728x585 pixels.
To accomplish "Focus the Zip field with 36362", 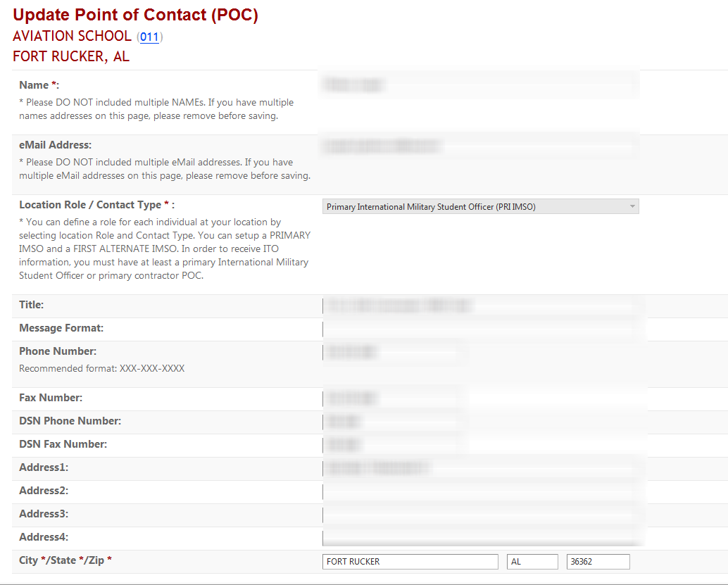I will coord(598,562).
